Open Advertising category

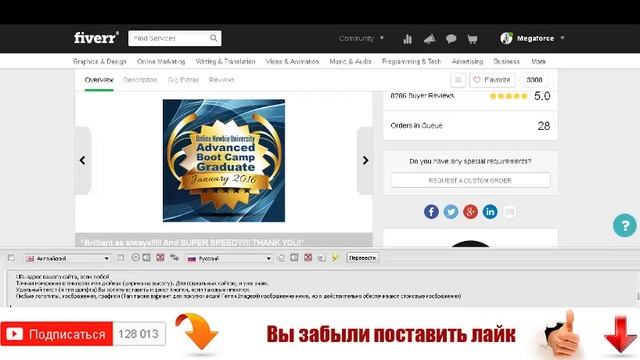point(467,61)
